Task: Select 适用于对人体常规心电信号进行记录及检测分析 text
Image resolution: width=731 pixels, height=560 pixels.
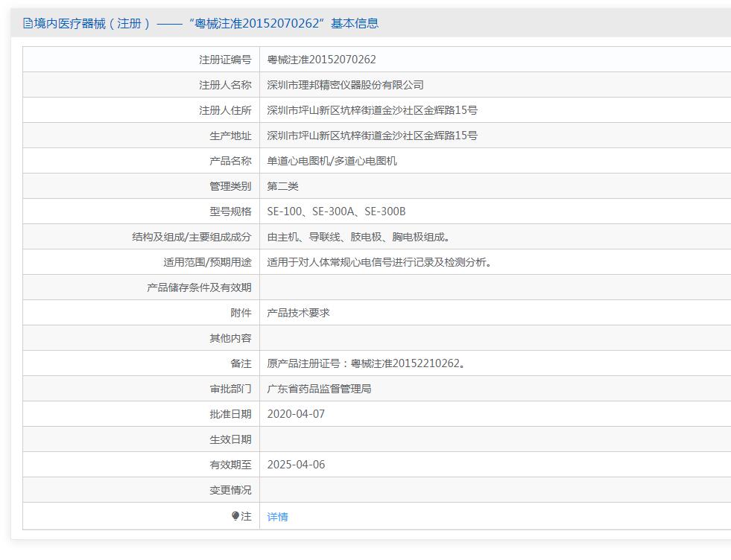Action: click(379, 262)
